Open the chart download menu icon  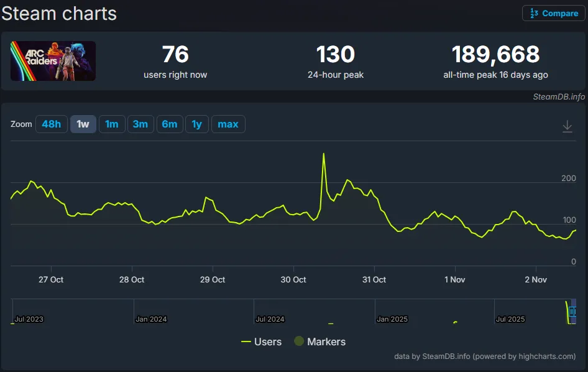pyautogui.click(x=567, y=126)
